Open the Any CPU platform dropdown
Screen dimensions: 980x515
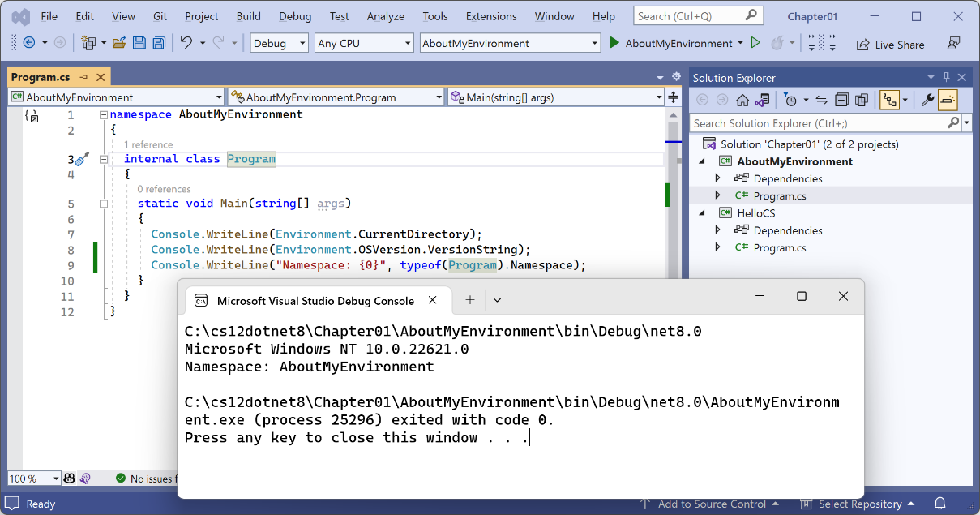tap(364, 44)
